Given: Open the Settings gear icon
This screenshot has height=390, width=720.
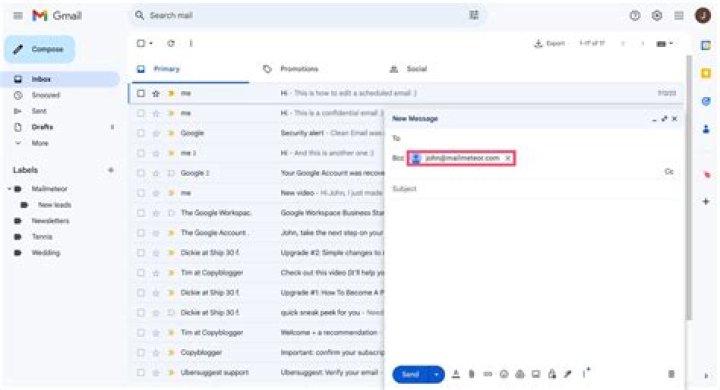Looking at the screenshot, I should pos(657,16).
